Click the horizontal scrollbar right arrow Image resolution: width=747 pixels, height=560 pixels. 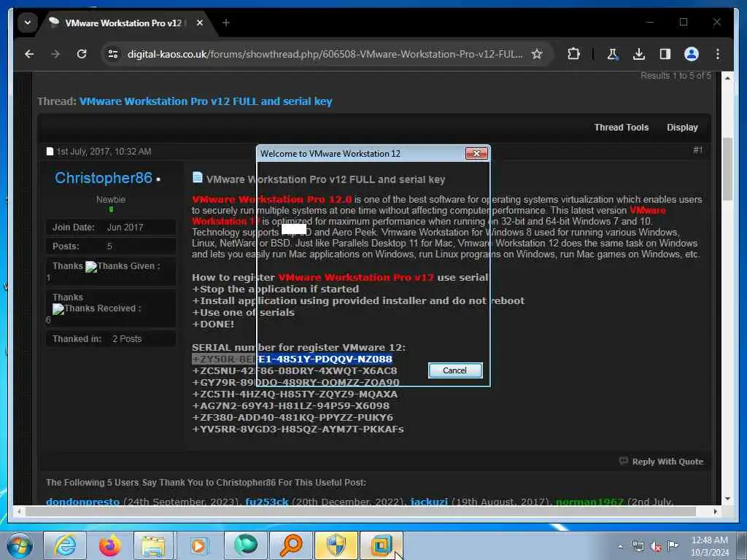(x=715, y=511)
